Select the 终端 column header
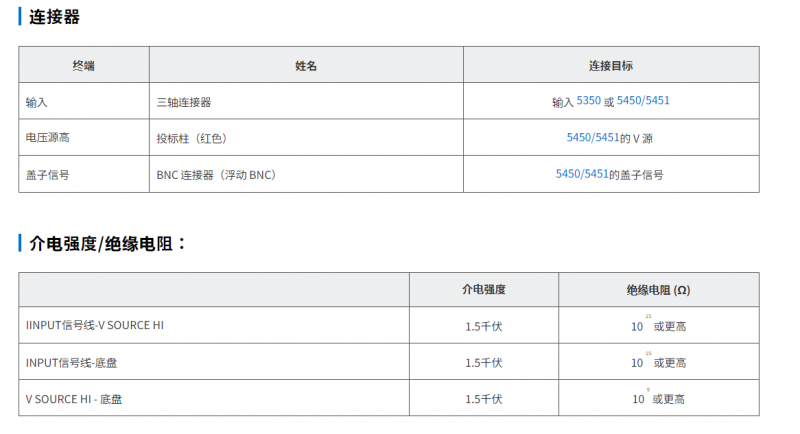 (84, 65)
